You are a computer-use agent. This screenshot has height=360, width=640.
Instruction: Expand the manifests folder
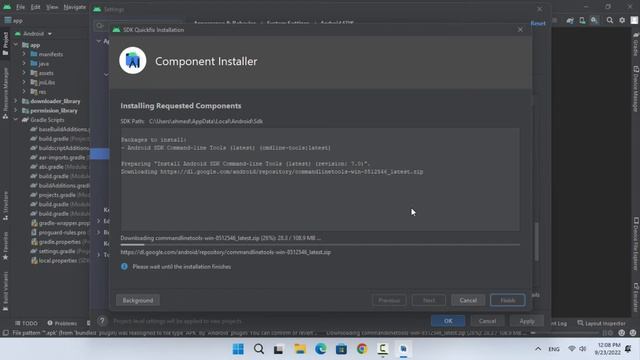pyautogui.click(x=24, y=54)
